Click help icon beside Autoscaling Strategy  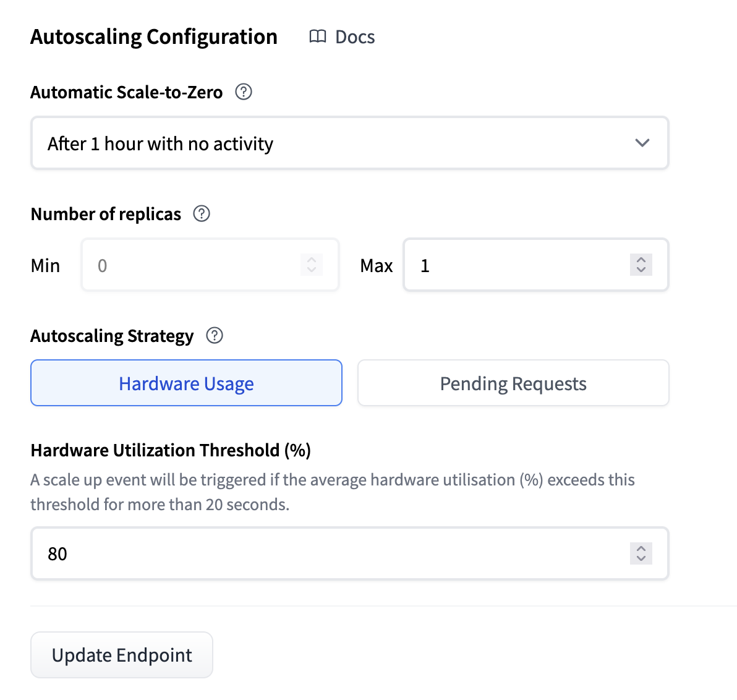[x=215, y=336]
